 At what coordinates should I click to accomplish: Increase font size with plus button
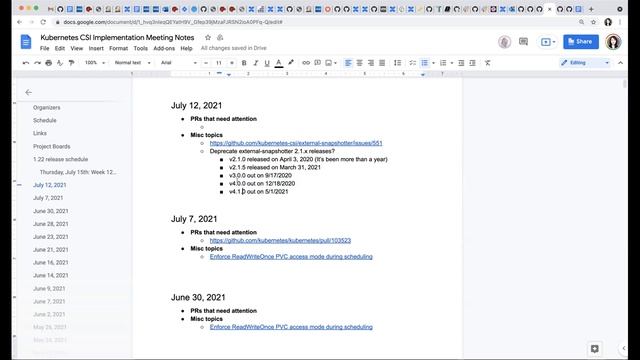232,63
